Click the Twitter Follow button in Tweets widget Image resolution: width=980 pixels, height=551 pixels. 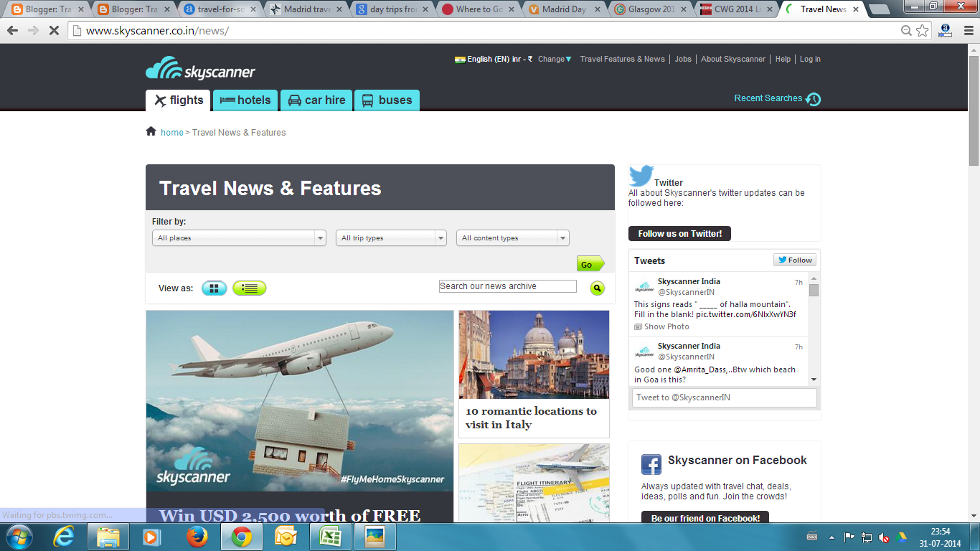pyautogui.click(x=794, y=260)
